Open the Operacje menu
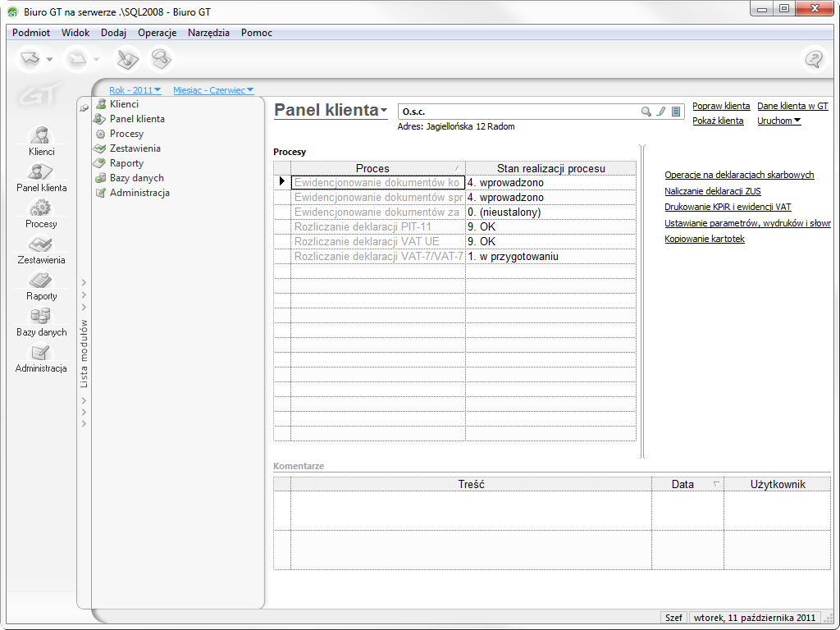The width and height of the screenshot is (840, 630). (157, 33)
